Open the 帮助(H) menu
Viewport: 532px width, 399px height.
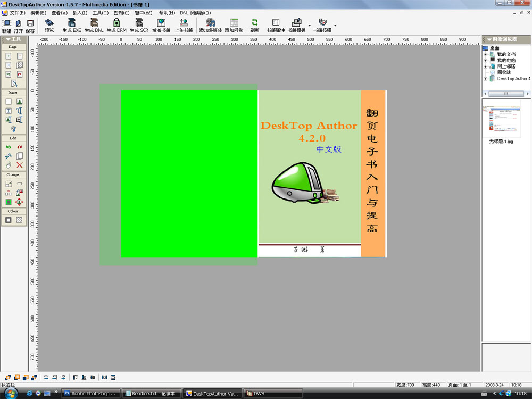pos(167,13)
